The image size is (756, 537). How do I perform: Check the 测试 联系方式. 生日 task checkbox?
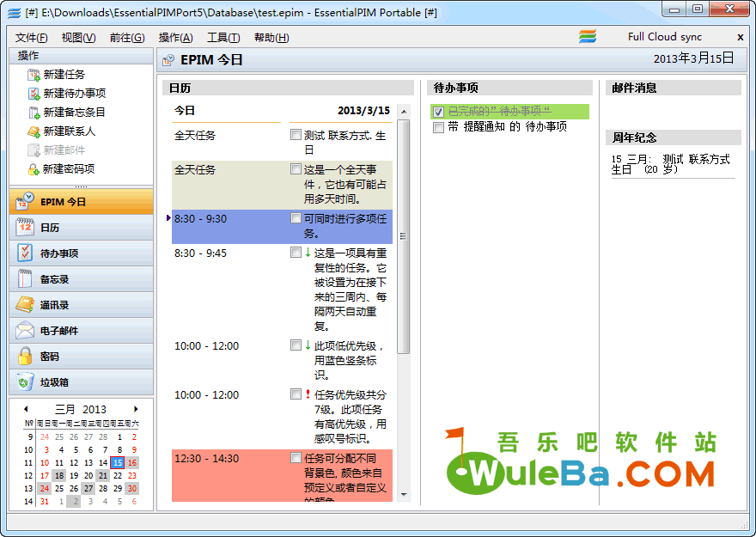pos(296,135)
